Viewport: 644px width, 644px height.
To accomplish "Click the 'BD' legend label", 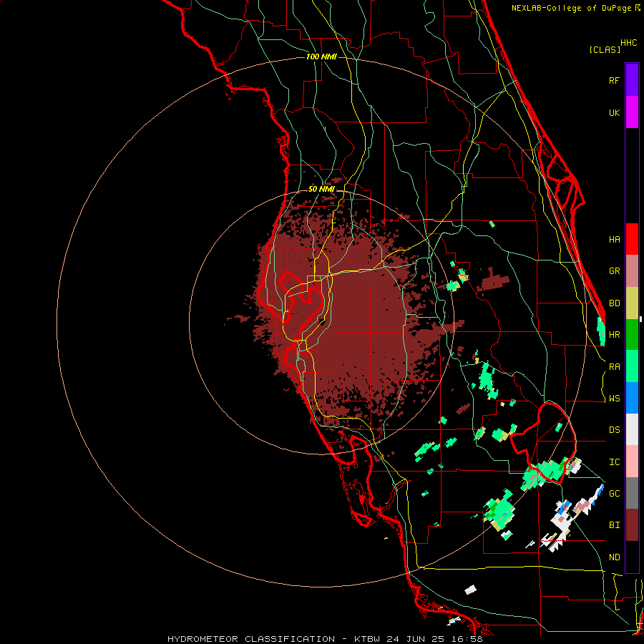I will [x=614, y=303].
